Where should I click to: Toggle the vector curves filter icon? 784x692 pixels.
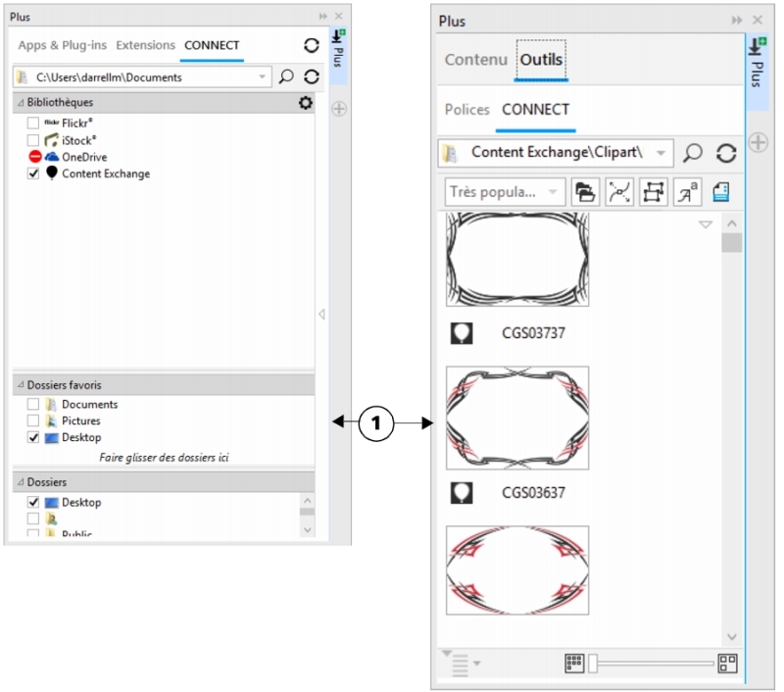(x=618, y=192)
